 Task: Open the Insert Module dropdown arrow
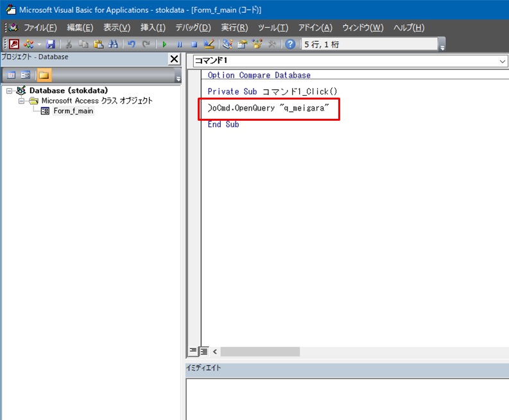point(39,44)
